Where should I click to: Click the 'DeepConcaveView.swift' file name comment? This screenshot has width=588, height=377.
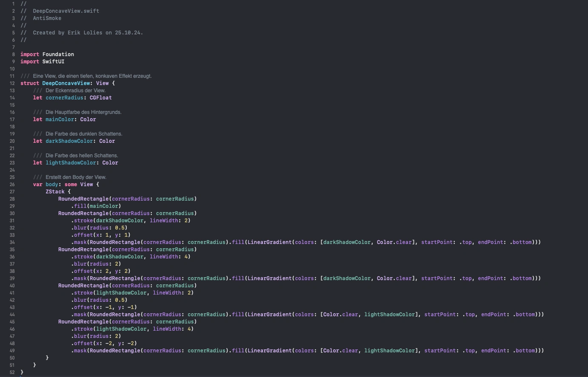66,11
